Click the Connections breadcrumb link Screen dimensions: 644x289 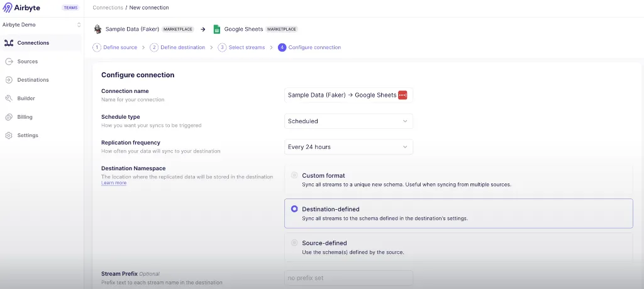tap(108, 8)
